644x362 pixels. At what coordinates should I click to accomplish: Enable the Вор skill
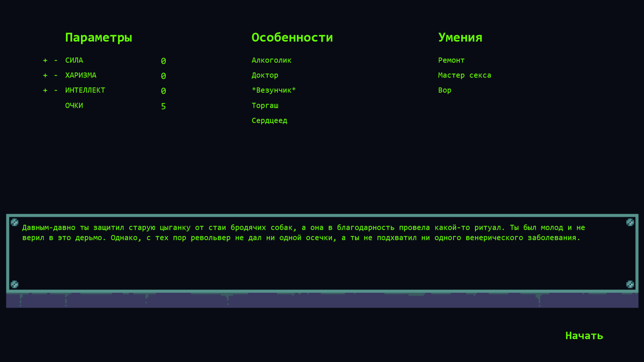pyautogui.click(x=445, y=90)
